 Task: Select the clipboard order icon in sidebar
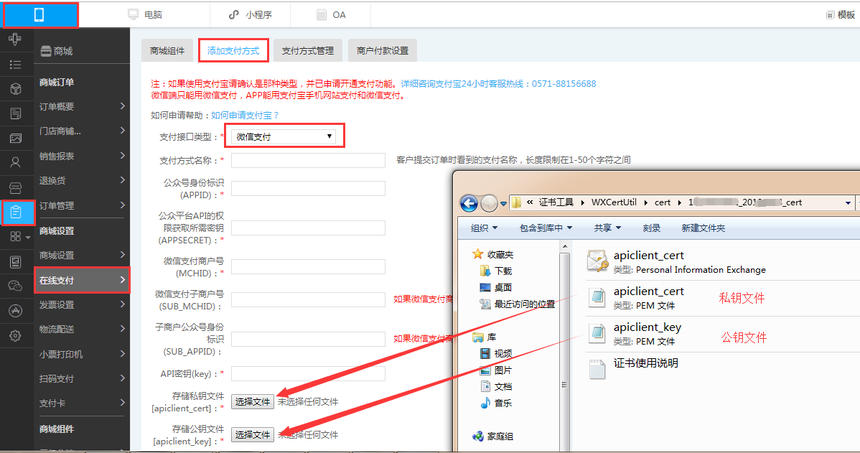pyautogui.click(x=15, y=212)
